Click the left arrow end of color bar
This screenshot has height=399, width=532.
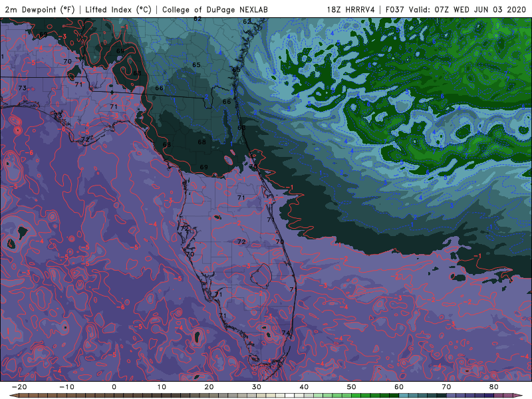point(14,396)
